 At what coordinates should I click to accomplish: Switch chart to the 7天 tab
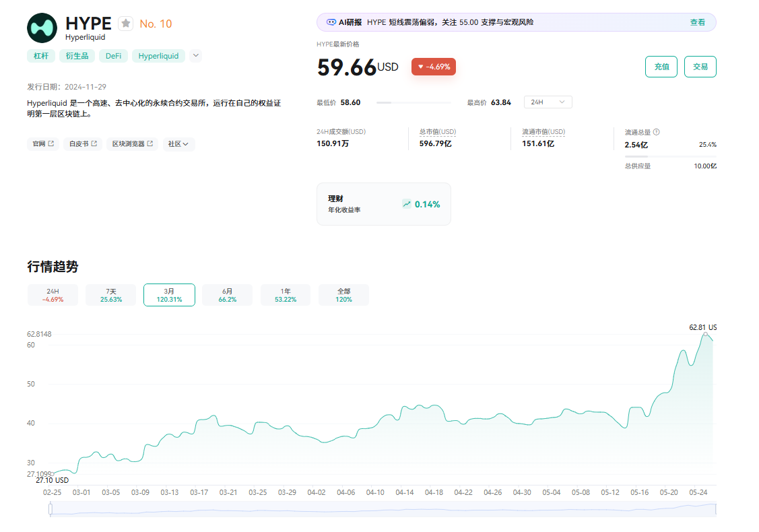(111, 295)
